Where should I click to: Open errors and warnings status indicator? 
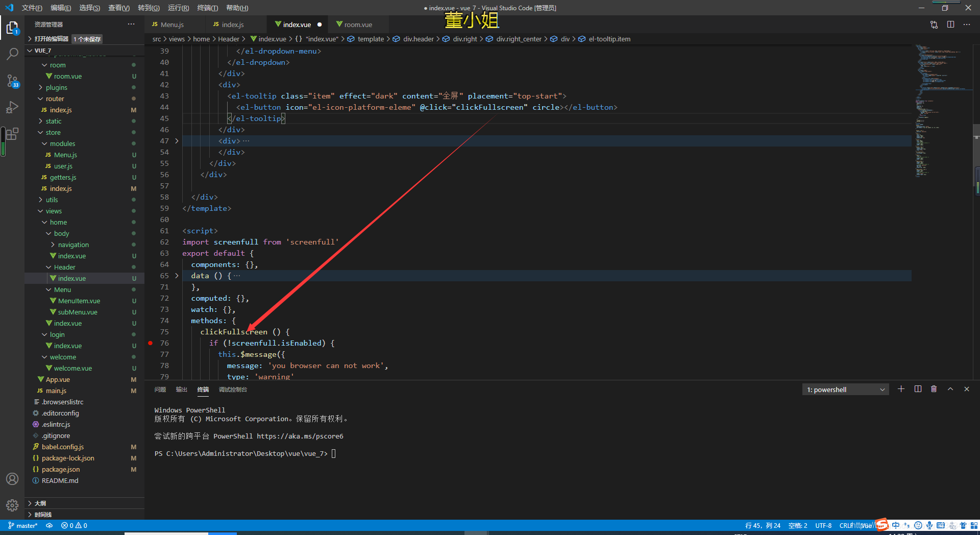pos(74,525)
